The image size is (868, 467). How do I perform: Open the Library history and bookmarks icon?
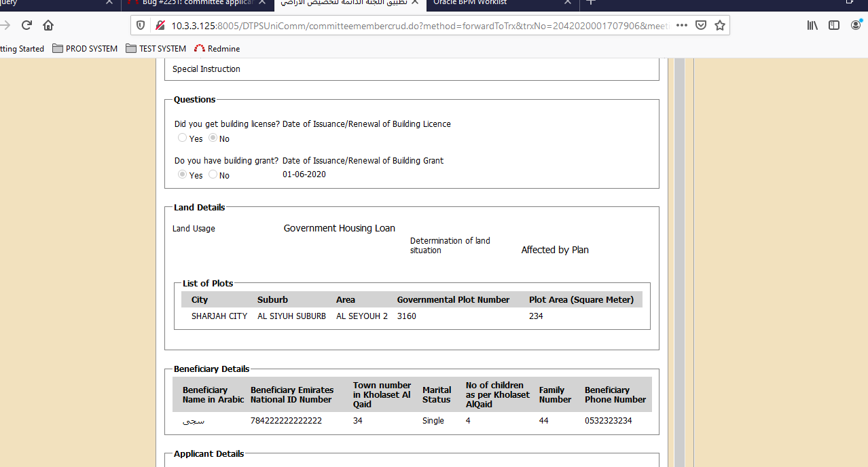coord(812,25)
